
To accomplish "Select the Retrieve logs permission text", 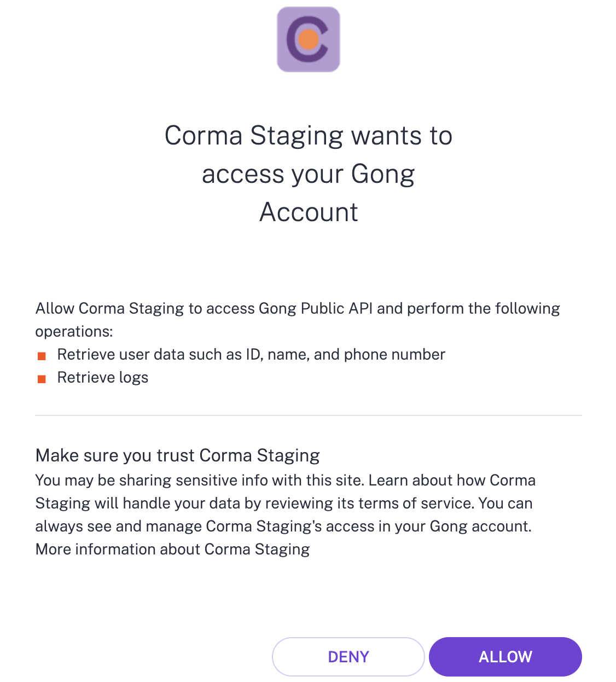I will 103,378.
